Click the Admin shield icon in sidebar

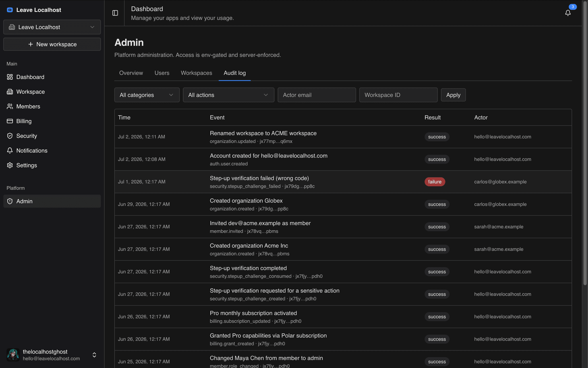(x=10, y=201)
